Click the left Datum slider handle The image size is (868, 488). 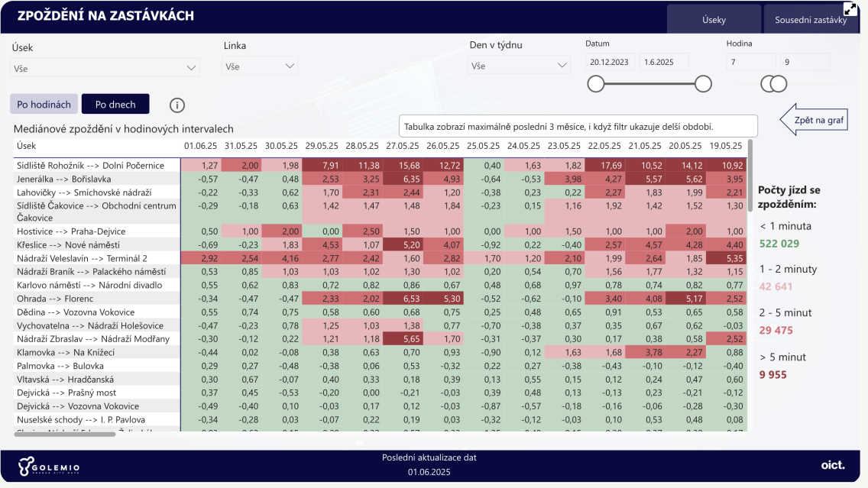point(596,84)
